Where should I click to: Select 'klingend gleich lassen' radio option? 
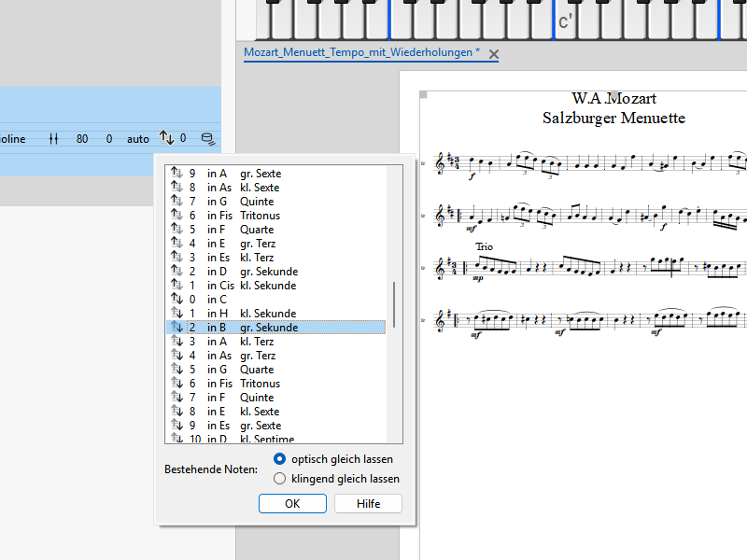[x=279, y=479]
